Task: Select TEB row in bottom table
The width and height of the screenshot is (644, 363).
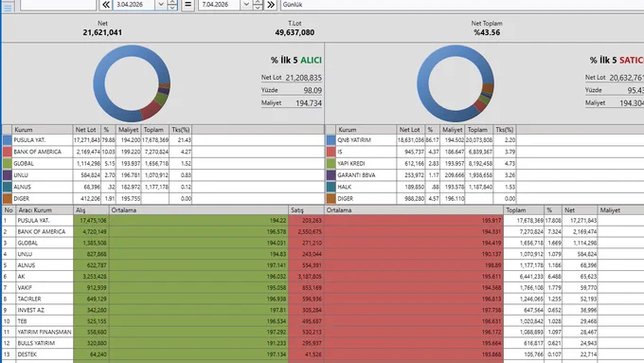Action: pyautogui.click(x=323, y=321)
